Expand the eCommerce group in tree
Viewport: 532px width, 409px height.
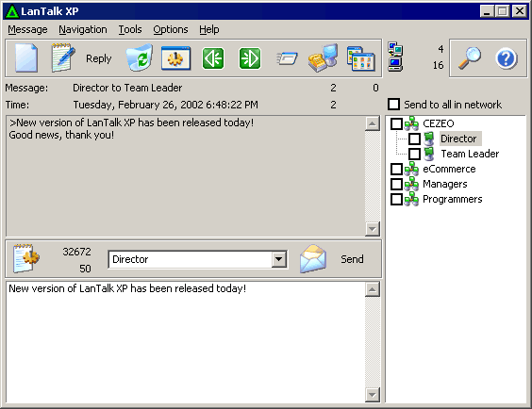pos(449,169)
